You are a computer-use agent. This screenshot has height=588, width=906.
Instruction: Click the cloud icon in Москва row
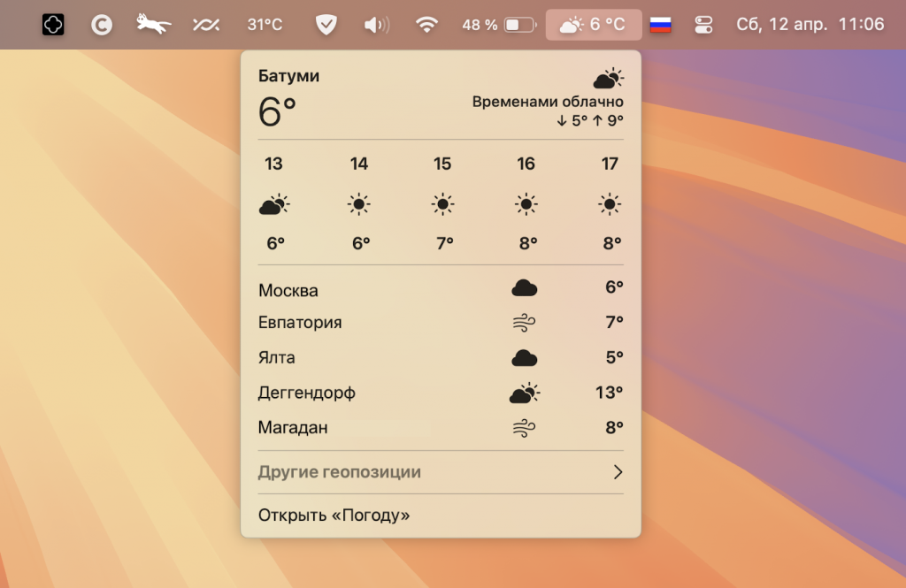coord(525,287)
